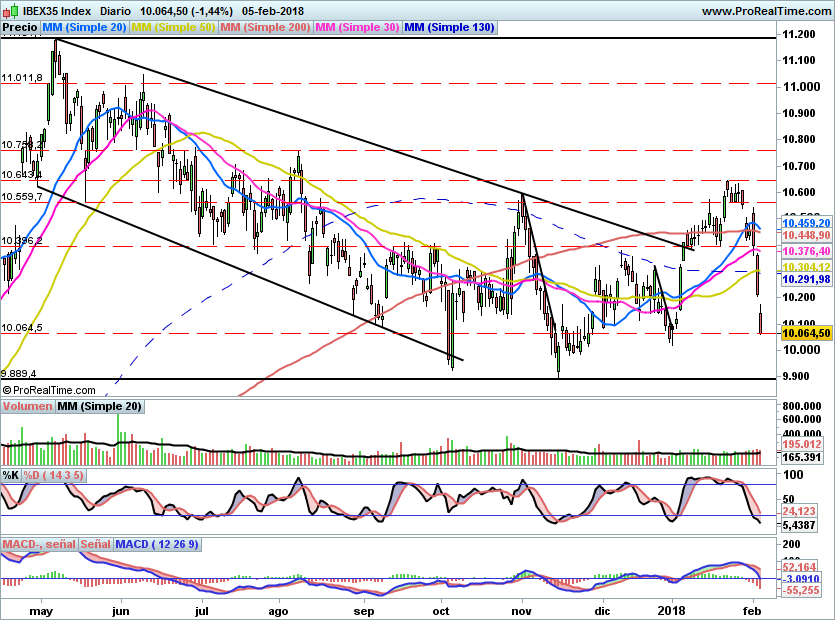Select the Precio indicator tab

click(x=20, y=27)
